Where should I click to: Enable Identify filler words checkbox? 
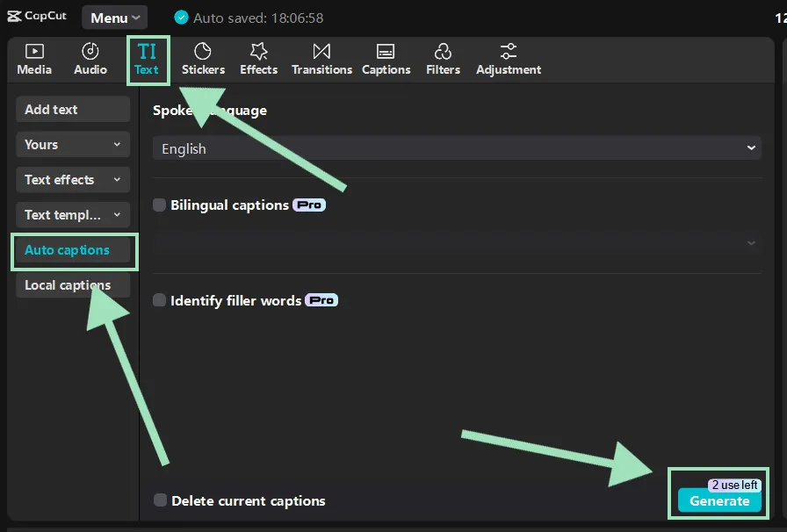(159, 300)
